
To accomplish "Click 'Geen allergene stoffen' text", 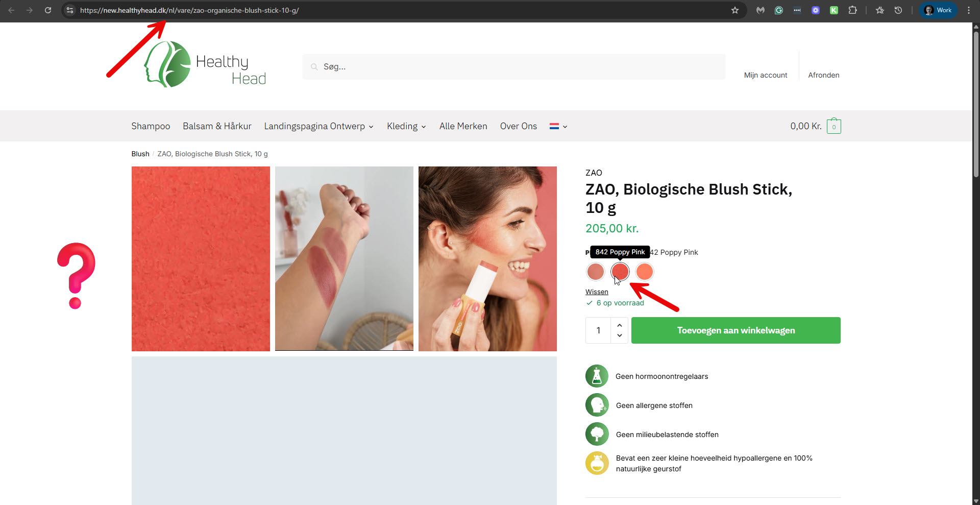I will coord(654,405).
